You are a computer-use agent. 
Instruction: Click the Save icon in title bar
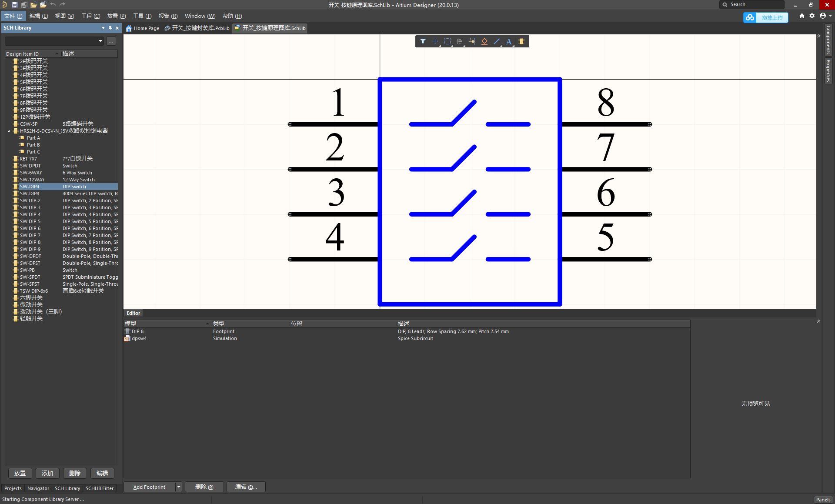tap(14, 5)
